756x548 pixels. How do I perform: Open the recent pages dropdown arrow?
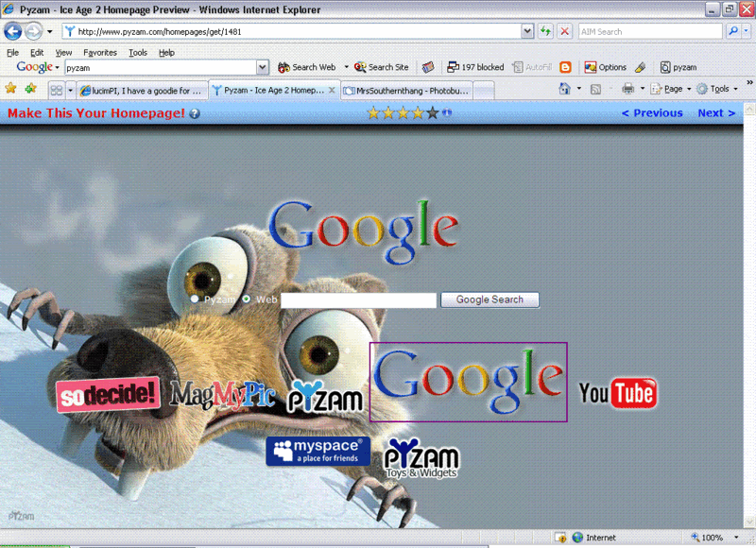50,32
